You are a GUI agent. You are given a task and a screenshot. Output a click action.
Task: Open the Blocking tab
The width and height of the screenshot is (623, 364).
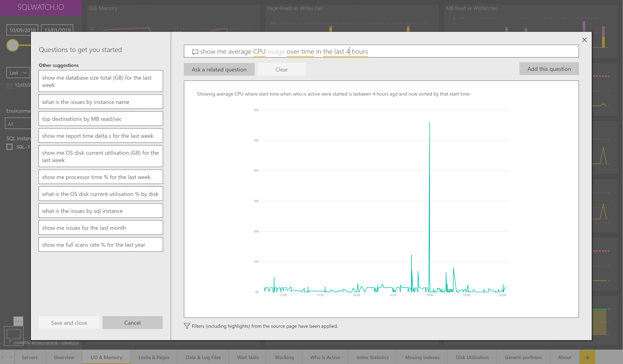pyautogui.click(x=285, y=357)
